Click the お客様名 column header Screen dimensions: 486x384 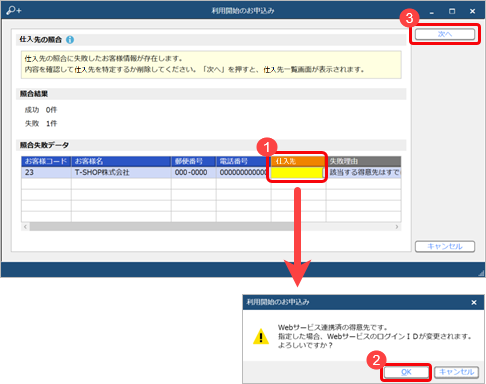pos(121,161)
